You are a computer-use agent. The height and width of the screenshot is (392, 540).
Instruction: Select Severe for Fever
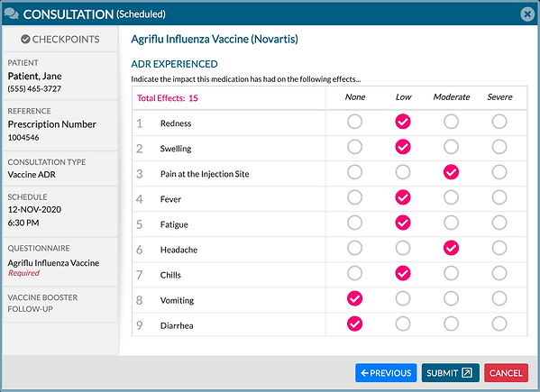(x=499, y=197)
